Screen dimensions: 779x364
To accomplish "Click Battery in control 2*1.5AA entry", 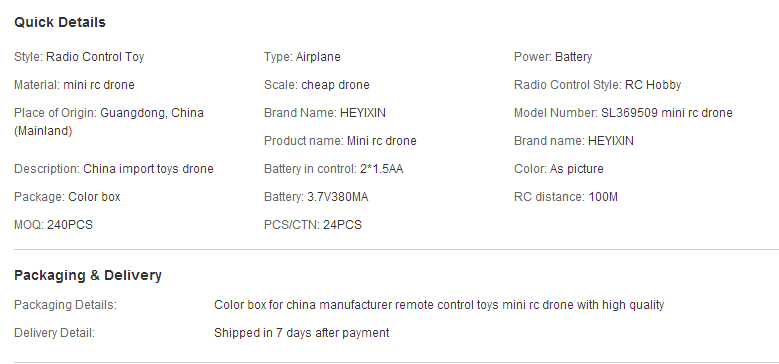I will click(x=333, y=169).
